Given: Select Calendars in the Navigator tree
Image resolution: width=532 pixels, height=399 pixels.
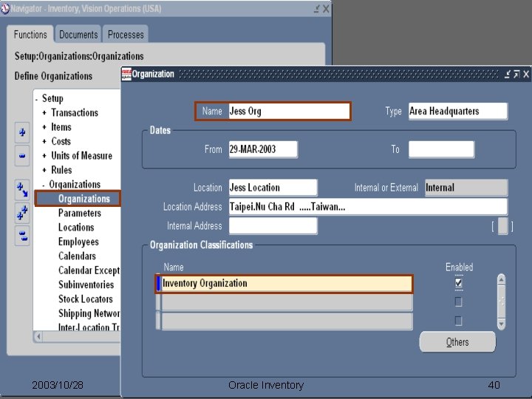Looking at the screenshot, I should tap(77, 256).
